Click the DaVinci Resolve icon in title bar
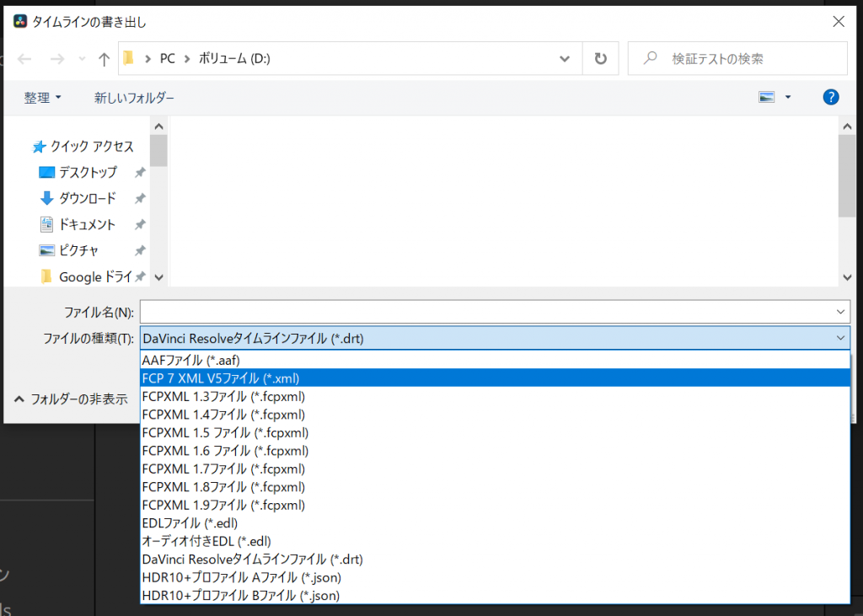The image size is (863, 616). (x=20, y=21)
